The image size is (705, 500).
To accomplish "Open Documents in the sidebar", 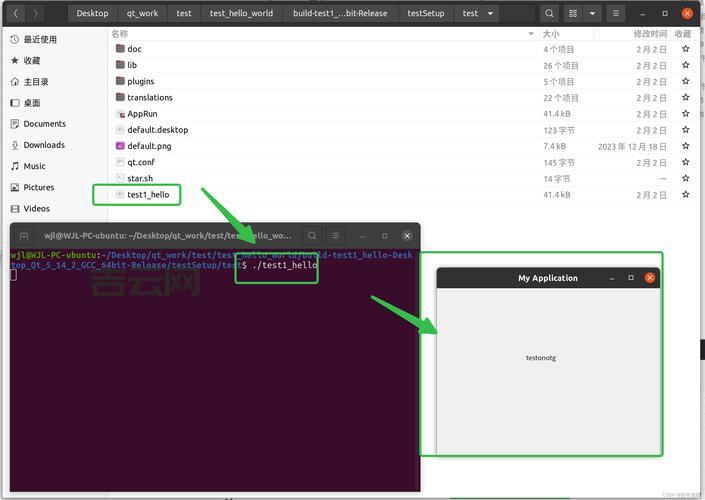I will click(x=44, y=124).
